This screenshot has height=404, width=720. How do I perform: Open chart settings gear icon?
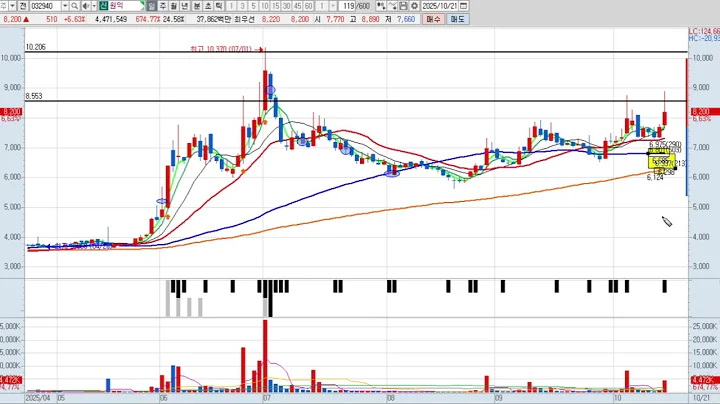coord(414,6)
